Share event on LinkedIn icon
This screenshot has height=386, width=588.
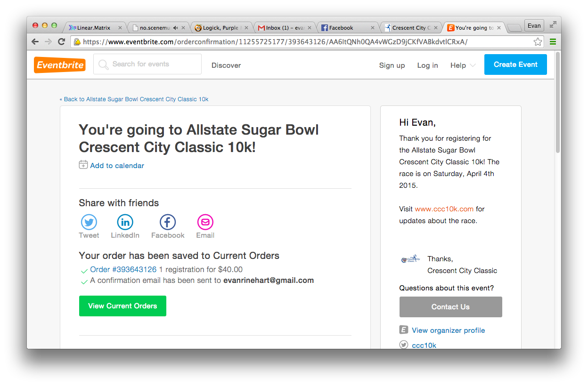click(125, 222)
